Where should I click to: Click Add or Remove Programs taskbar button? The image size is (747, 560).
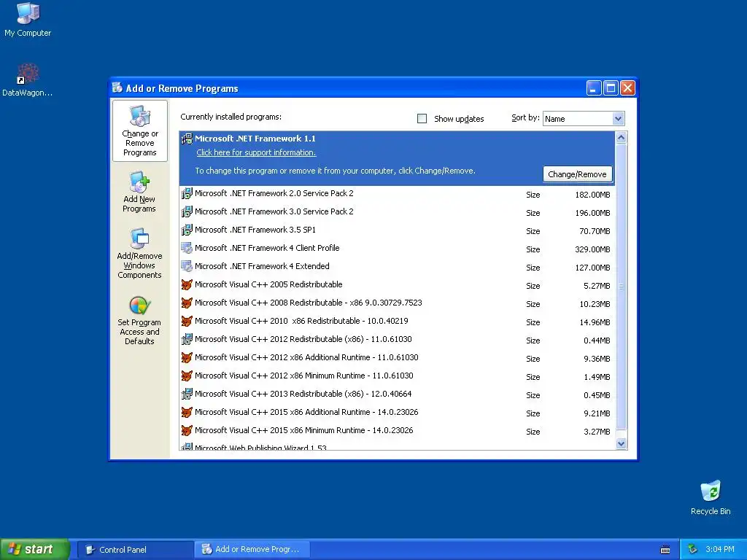tap(252, 550)
